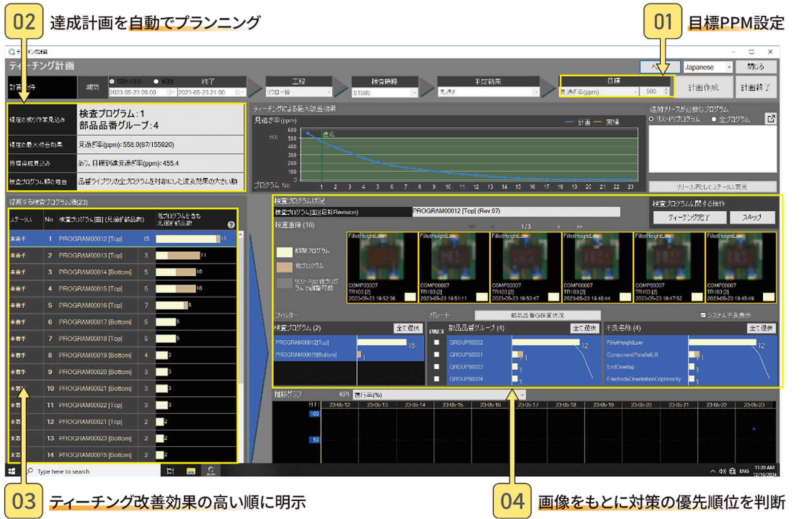The width and height of the screenshot is (812, 519).
Task: Open the end date calendar picker
Action: click(x=239, y=92)
